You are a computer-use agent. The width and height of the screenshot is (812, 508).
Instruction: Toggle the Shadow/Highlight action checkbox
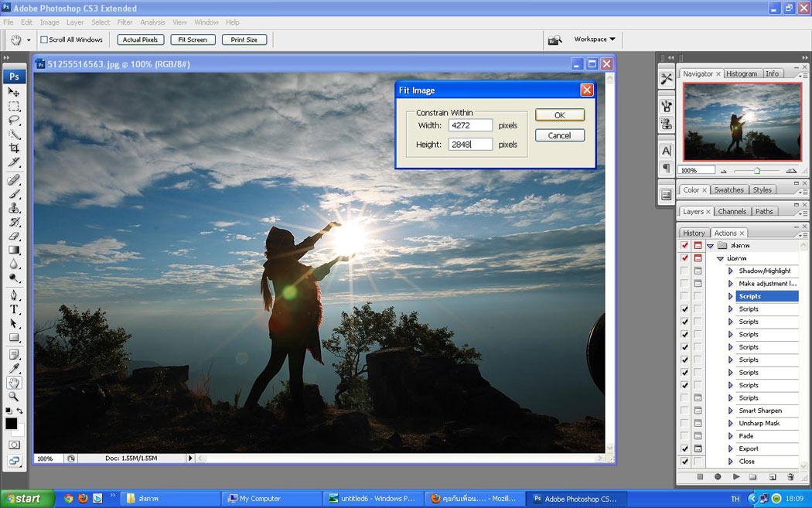[684, 271]
